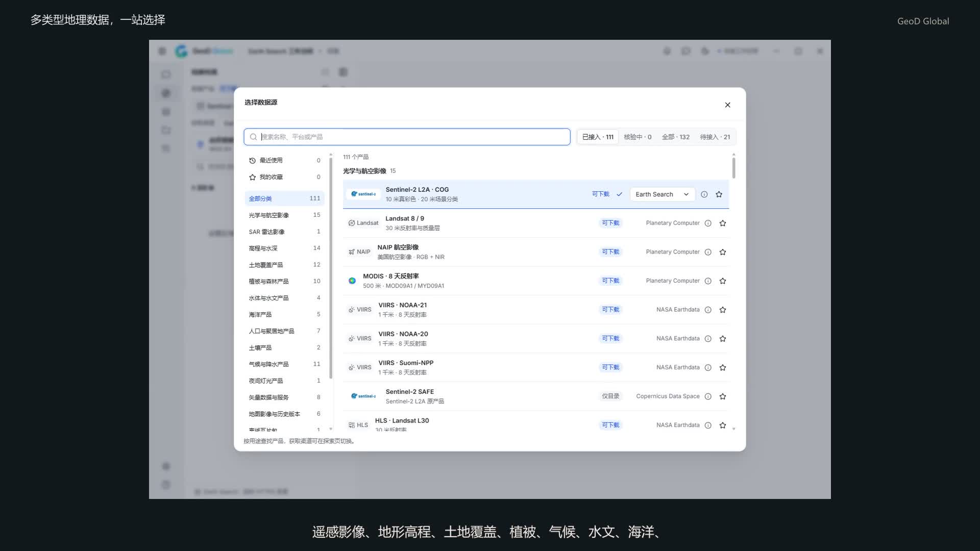
Task: Select 矢量数据与服务 category
Action: (285, 397)
